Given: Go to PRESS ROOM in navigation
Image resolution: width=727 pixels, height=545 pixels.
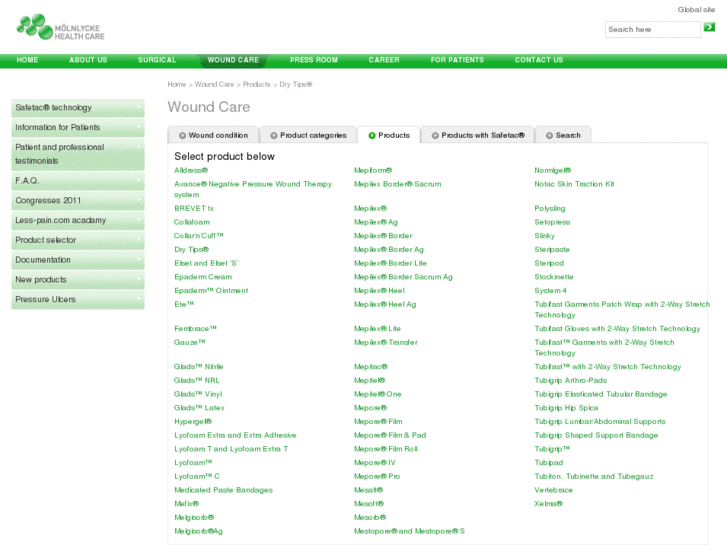Looking at the screenshot, I should [x=314, y=60].
